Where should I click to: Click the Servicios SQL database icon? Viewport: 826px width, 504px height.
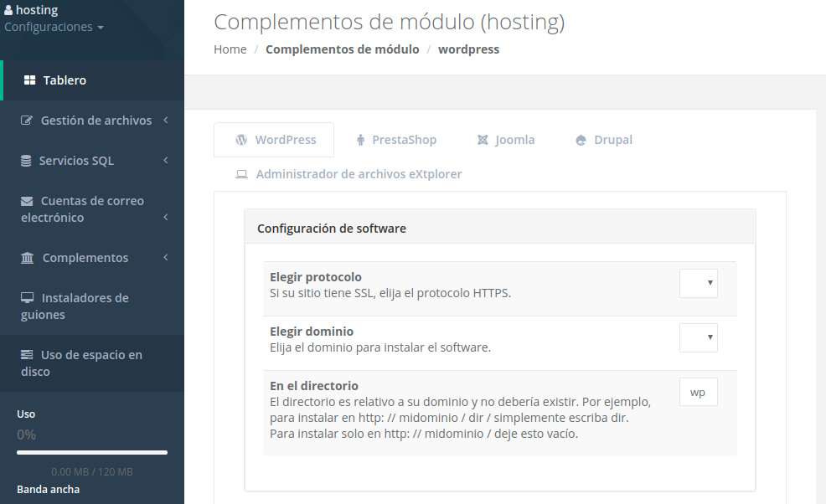[26, 161]
